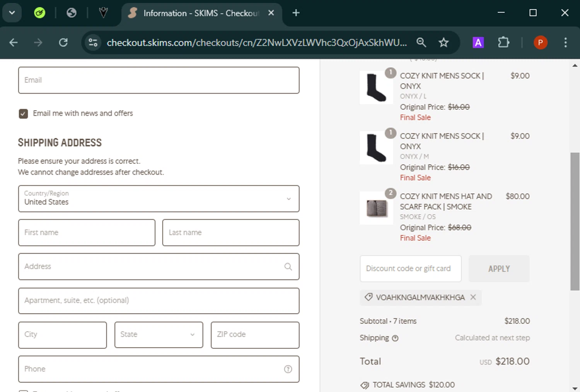Focus the Email field
Viewport: 580px width, 392px height.
pos(159,80)
